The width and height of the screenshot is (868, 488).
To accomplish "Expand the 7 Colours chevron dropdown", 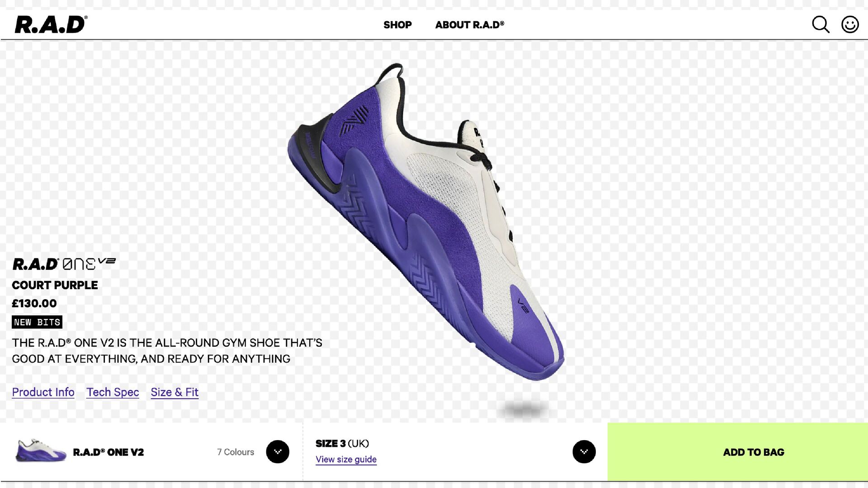I will pos(278,451).
